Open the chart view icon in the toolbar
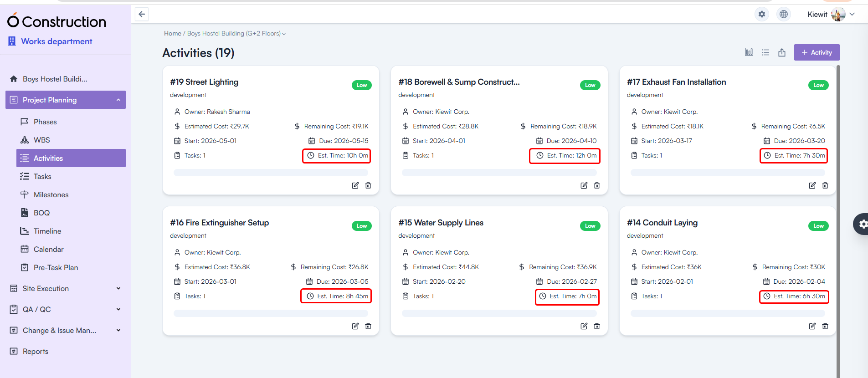The image size is (868, 378). [x=749, y=52]
